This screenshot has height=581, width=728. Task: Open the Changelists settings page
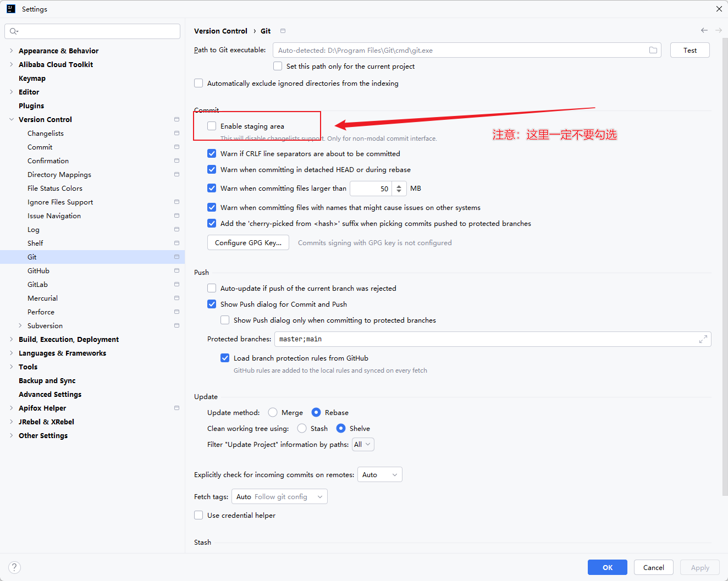click(46, 133)
